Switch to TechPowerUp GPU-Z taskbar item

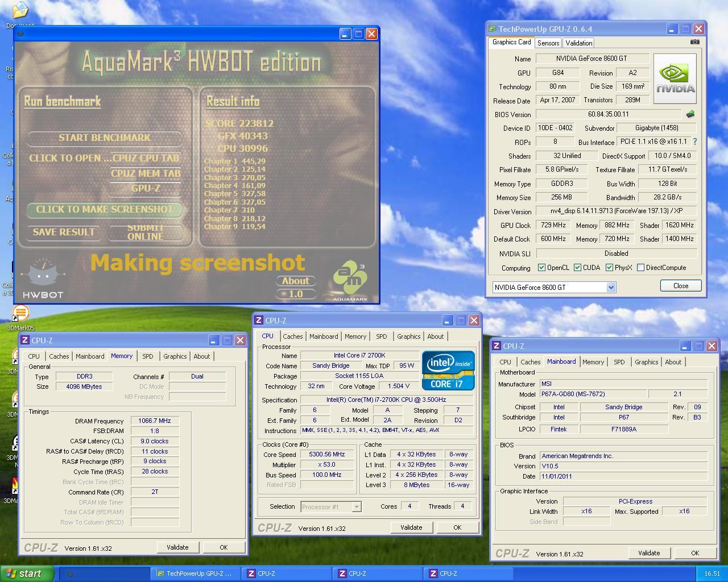tap(195, 573)
